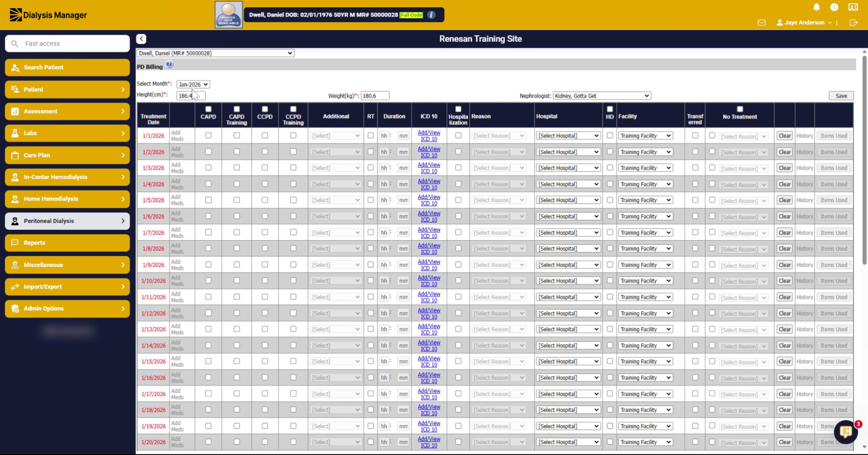Viewport: 868px width, 455px height.
Task: Open the patient info icon
Action: tap(431, 15)
